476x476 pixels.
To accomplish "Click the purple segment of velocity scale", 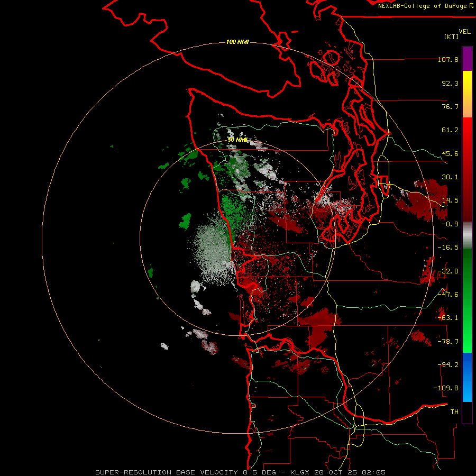I will click(467, 59).
